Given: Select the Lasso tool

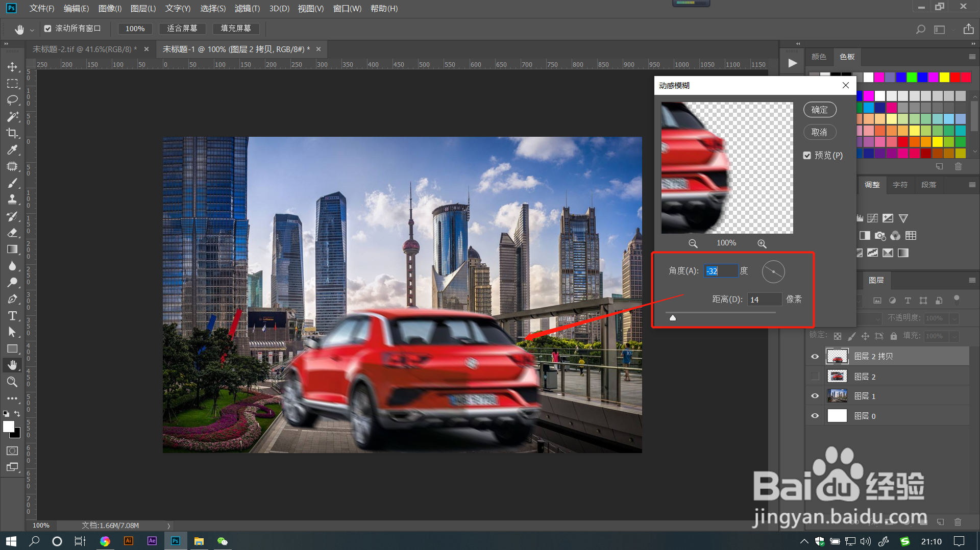Looking at the screenshot, I should [12, 100].
